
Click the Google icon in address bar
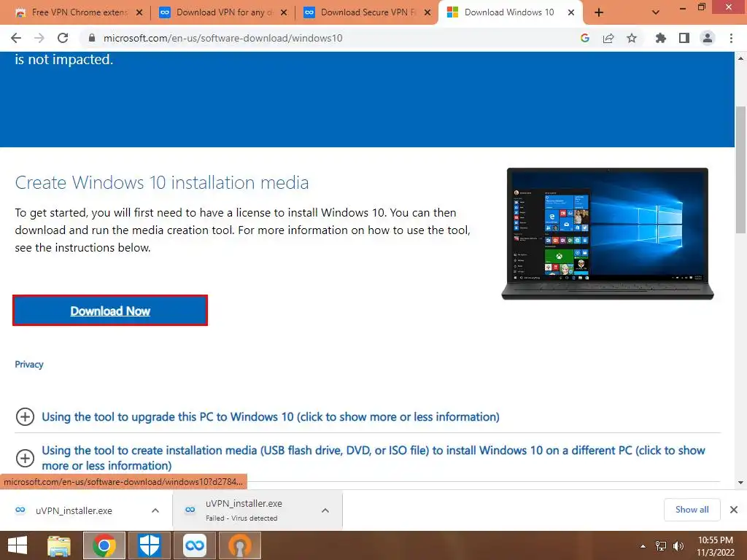[x=585, y=38]
